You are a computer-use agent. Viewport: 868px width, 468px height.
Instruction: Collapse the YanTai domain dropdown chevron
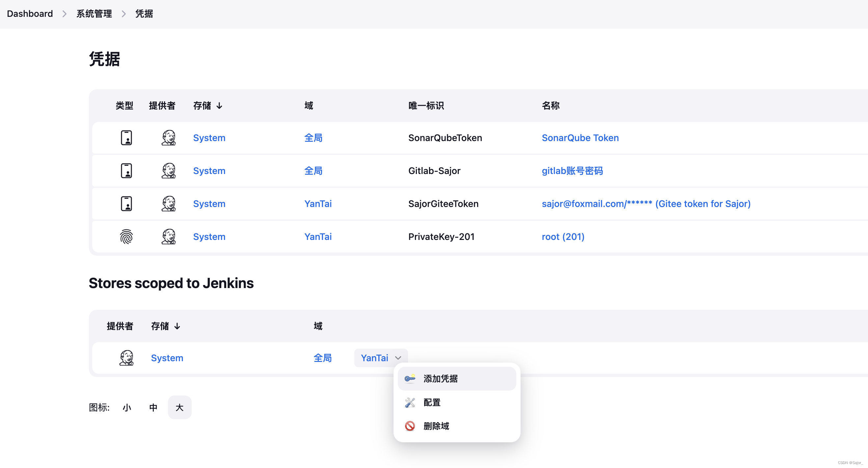pyautogui.click(x=398, y=358)
